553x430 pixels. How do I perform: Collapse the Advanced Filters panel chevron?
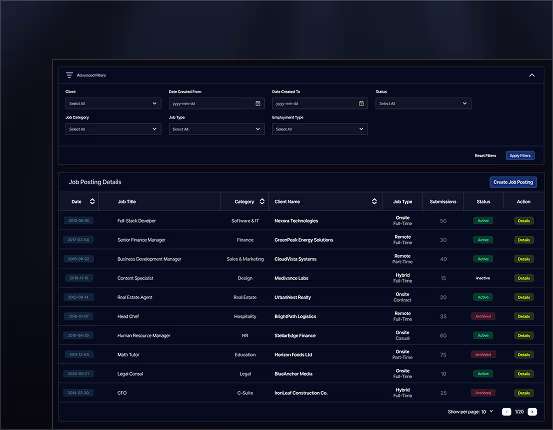pos(532,75)
